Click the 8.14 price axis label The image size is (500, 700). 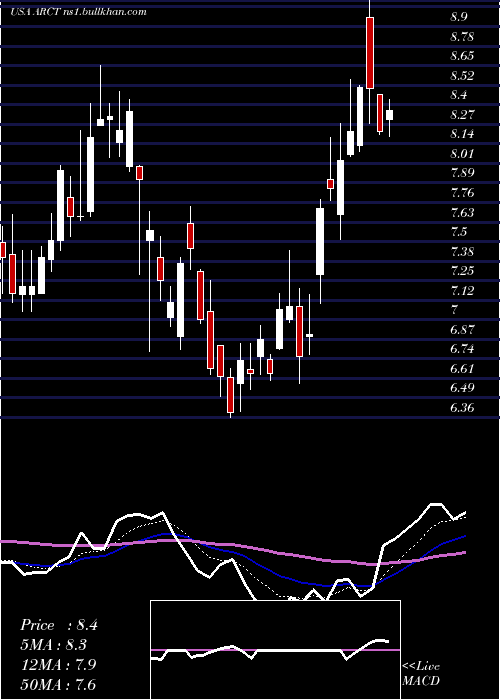(462, 134)
